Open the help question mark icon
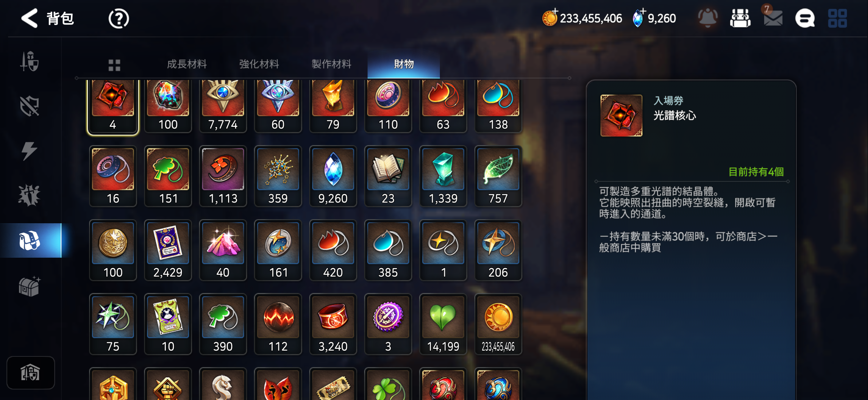The width and height of the screenshot is (868, 400). (x=119, y=19)
